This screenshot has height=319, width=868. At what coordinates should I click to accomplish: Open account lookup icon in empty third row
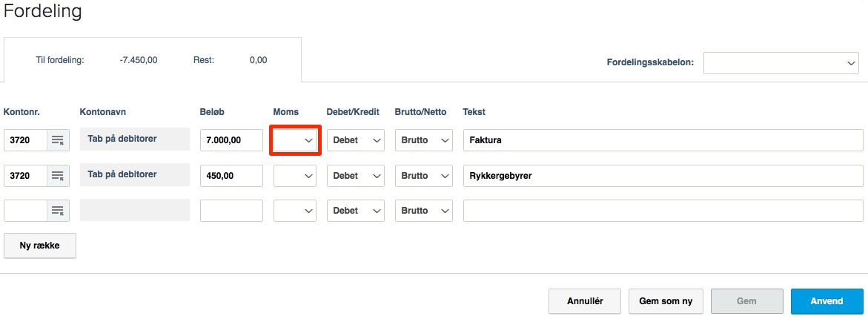point(58,211)
